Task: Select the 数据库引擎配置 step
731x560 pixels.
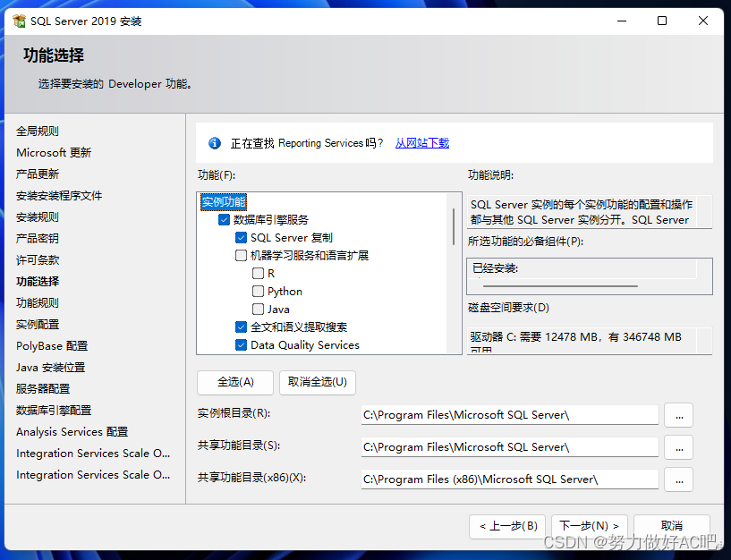Action: (x=54, y=411)
